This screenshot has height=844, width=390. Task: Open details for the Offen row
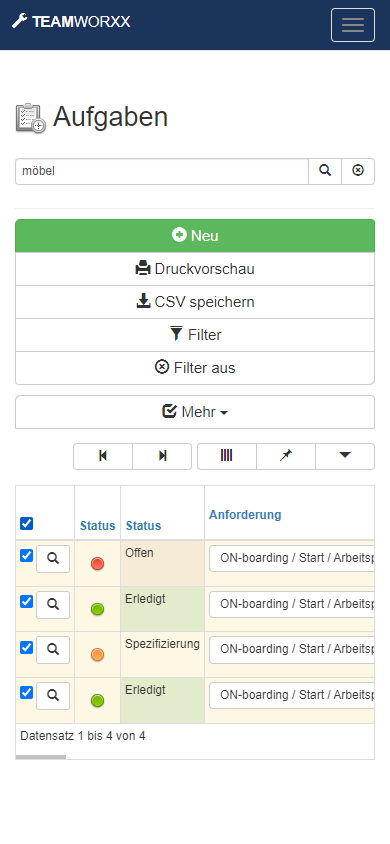pos(53,559)
